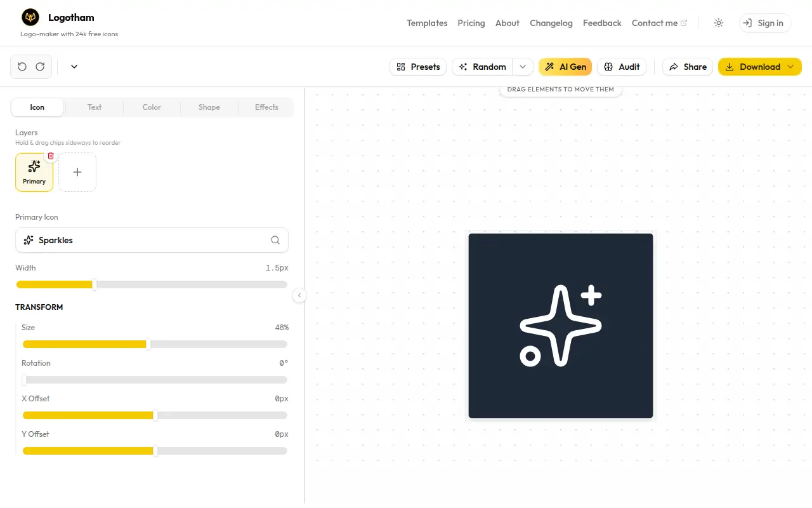The image size is (812, 508).
Task: Select the Primary layer chip
Action: (x=34, y=172)
